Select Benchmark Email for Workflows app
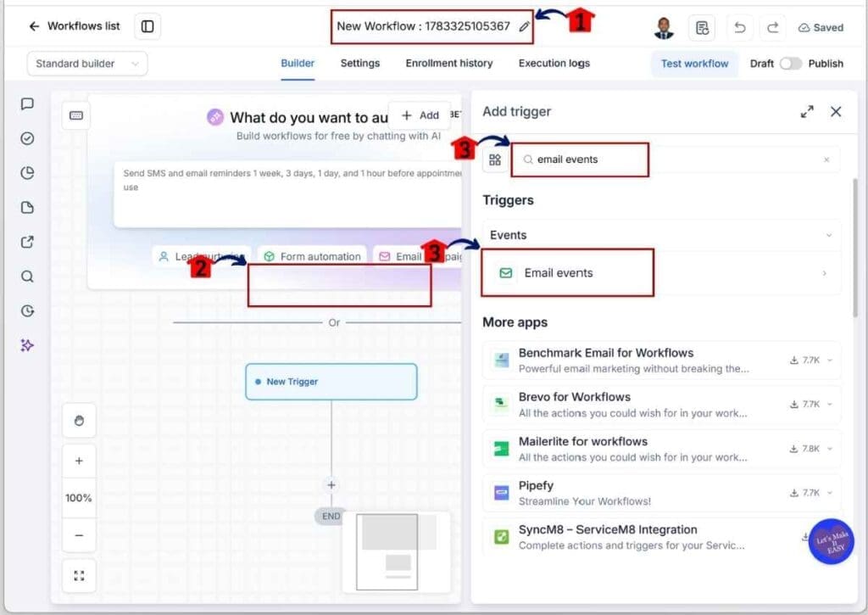Viewport: 868px width, 615px height. point(661,361)
